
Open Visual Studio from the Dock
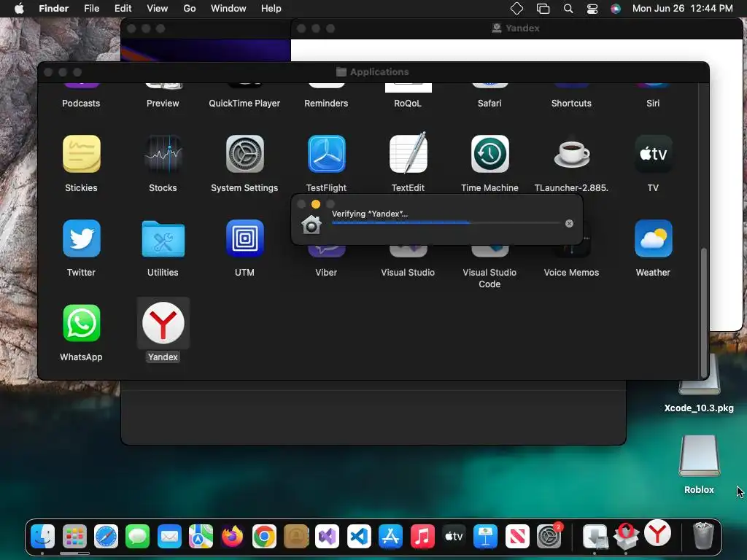328,537
